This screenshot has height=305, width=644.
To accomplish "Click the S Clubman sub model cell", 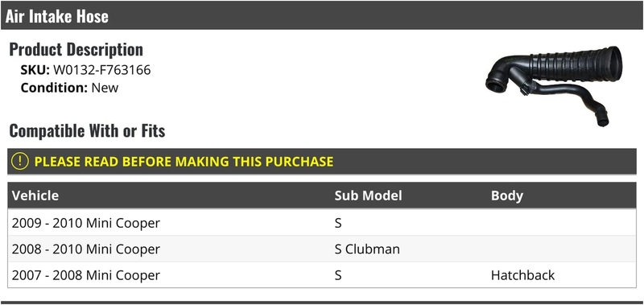I will click(367, 249).
